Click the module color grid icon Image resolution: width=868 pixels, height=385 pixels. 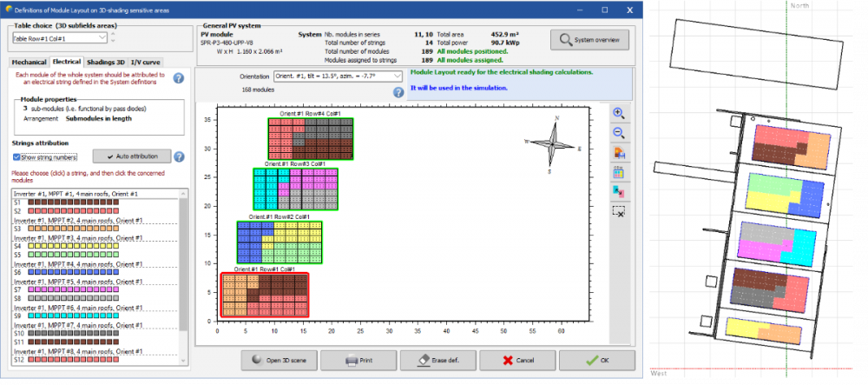618,172
